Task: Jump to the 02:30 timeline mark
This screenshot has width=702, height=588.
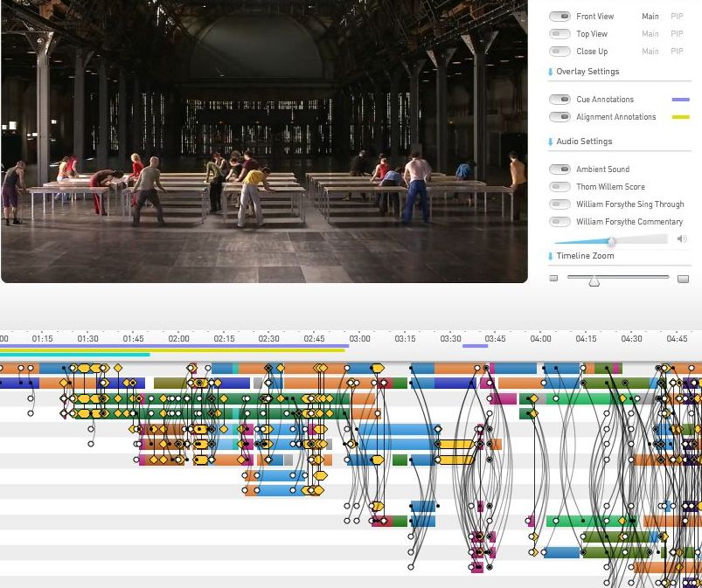Action: [268, 339]
